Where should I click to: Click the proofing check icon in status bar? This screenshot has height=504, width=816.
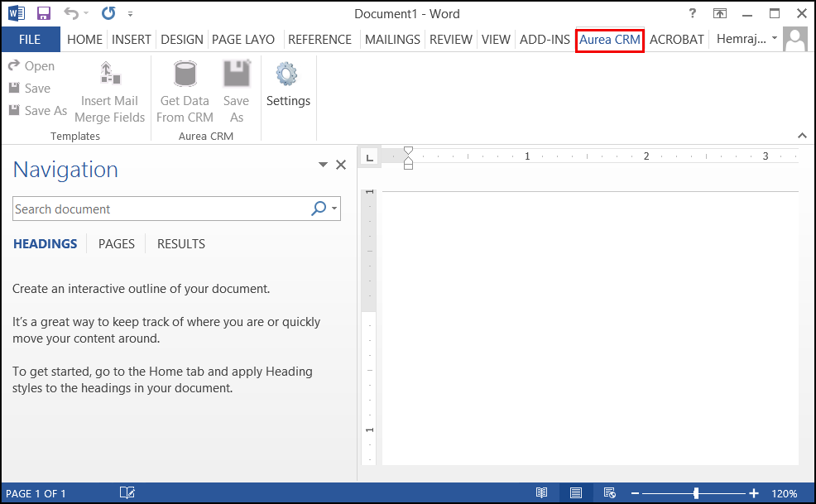127,493
